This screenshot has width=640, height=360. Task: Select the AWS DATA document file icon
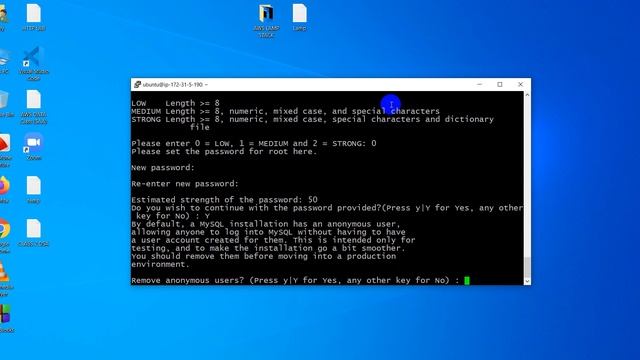click(x=33, y=107)
